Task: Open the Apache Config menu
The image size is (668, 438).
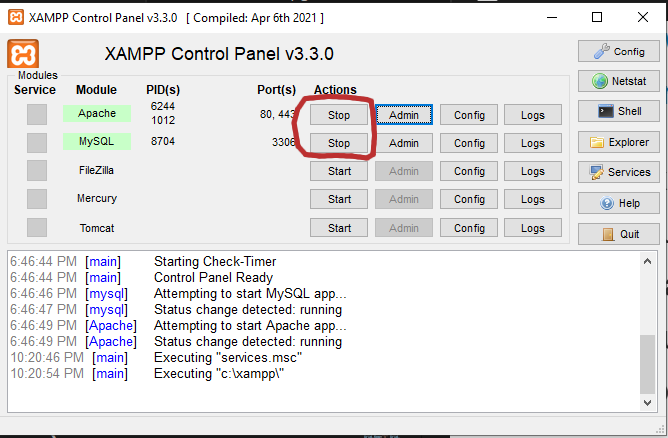Action: [x=469, y=115]
